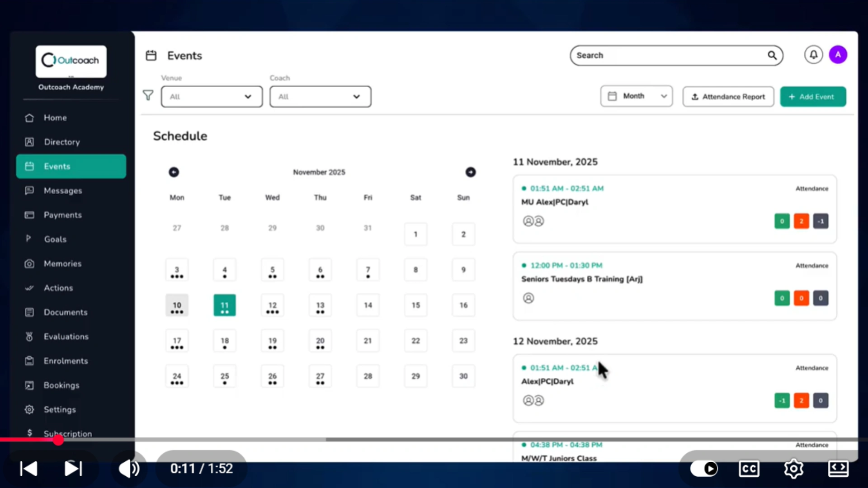Click the Attendance Report button
This screenshot has width=868, height=488.
(728, 97)
